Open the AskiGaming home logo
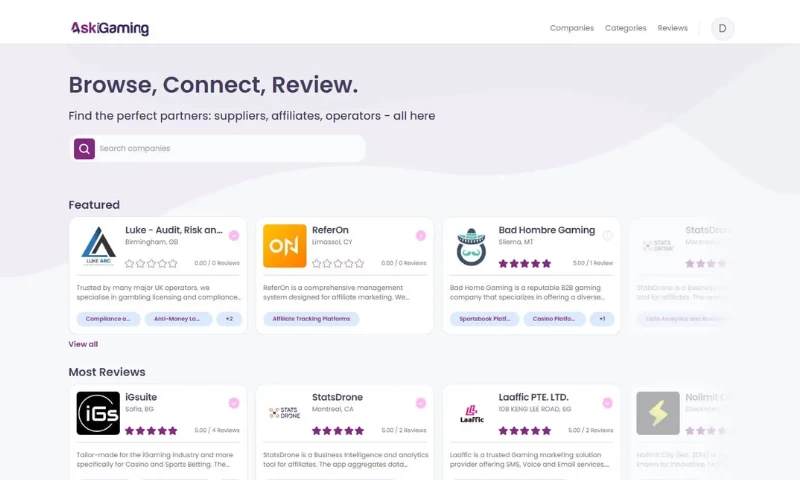The image size is (800, 480). point(110,28)
